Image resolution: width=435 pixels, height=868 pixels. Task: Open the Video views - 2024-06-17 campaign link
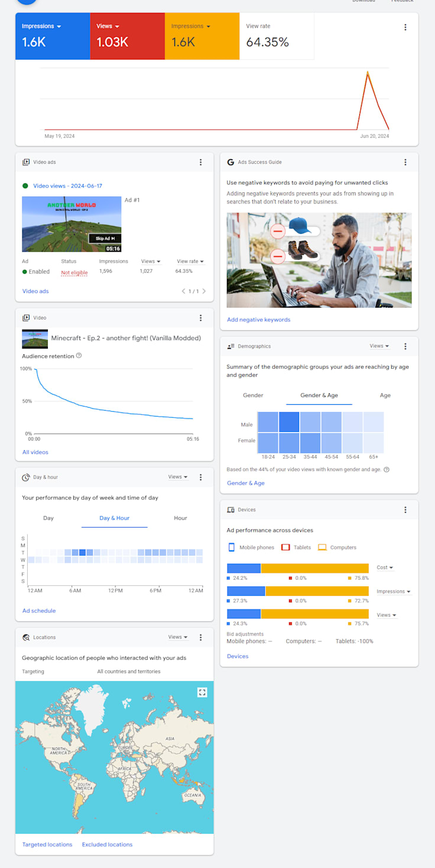click(67, 186)
